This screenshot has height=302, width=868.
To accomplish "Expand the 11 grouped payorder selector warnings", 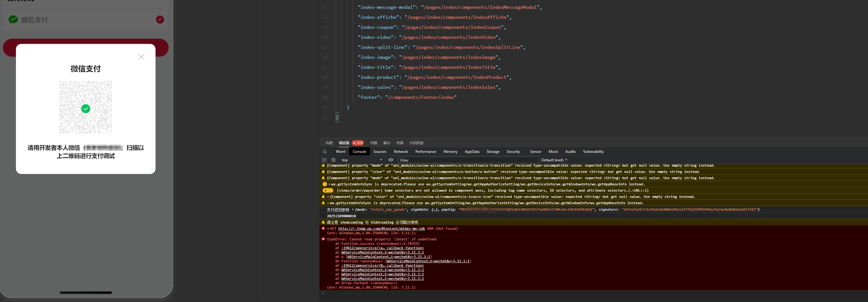I will (x=328, y=191).
